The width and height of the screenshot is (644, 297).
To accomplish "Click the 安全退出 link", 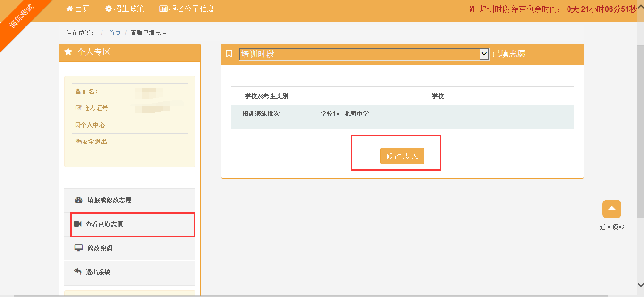I will click(x=94, y=141).
